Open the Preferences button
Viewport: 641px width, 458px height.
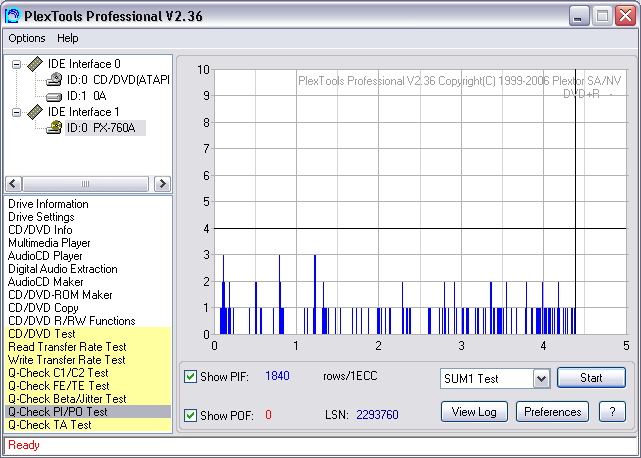[552, 412]
